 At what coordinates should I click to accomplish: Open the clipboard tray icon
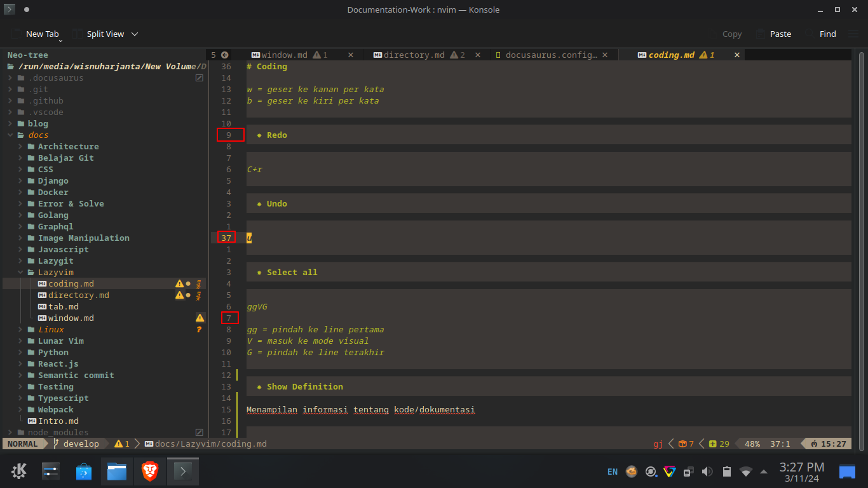[688, 471]
